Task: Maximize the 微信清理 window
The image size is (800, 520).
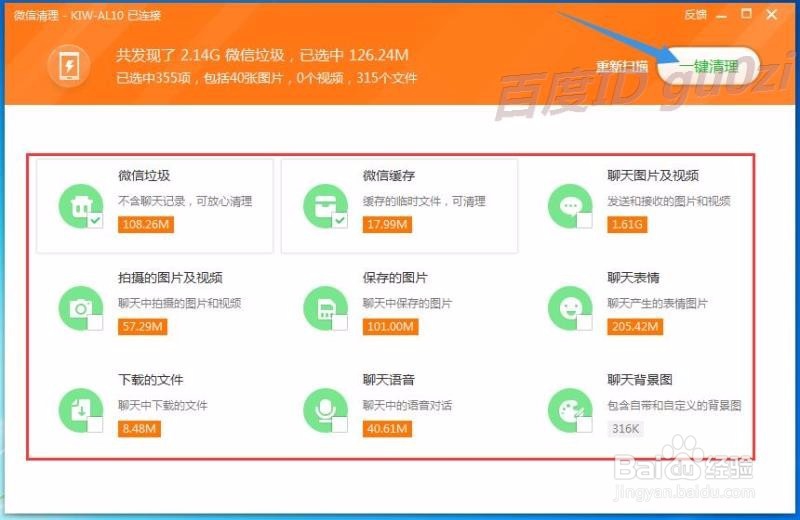Action: point(746,14)
